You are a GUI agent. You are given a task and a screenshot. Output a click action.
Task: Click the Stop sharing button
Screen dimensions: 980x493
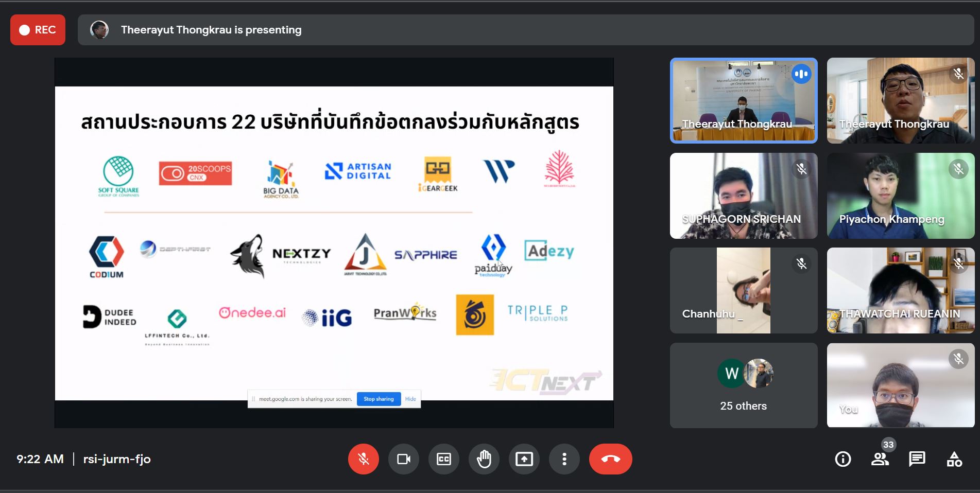click(x=379, y=399)
